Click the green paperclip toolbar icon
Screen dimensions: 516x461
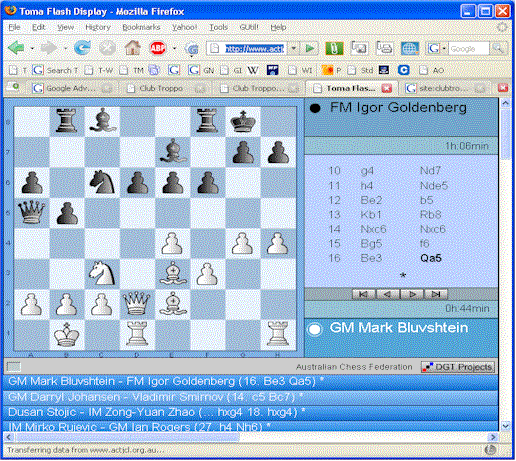click(334, 49)
